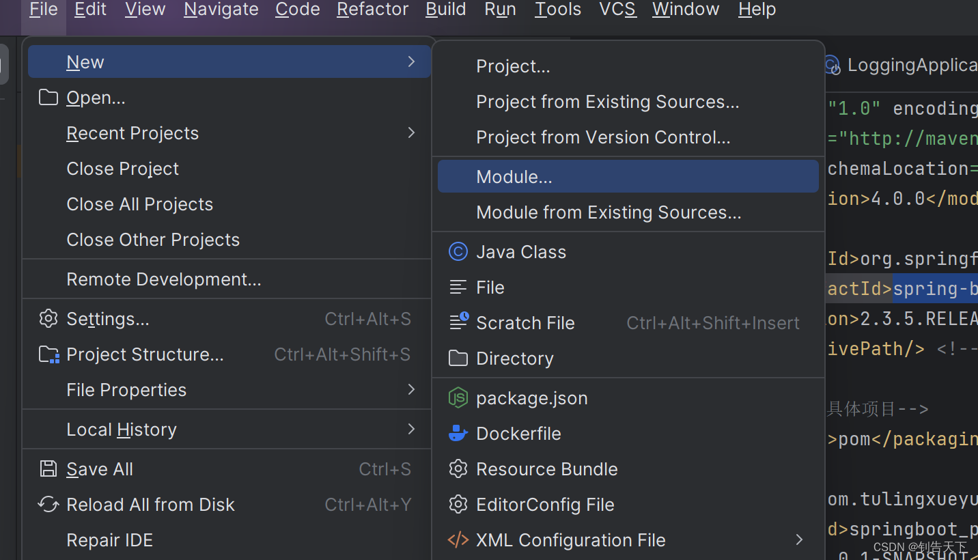978x560 pixels.
Task: Switch to the LoggingApplication editor tab
Action: coord(900,65)
